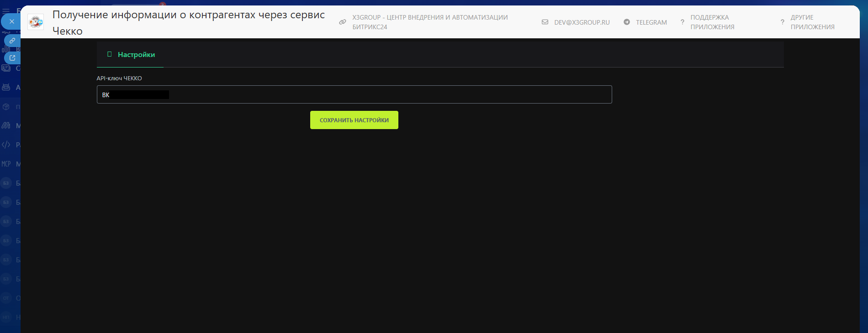
Task: Click the robot icon in left sidebar
Action: point(6,87)
